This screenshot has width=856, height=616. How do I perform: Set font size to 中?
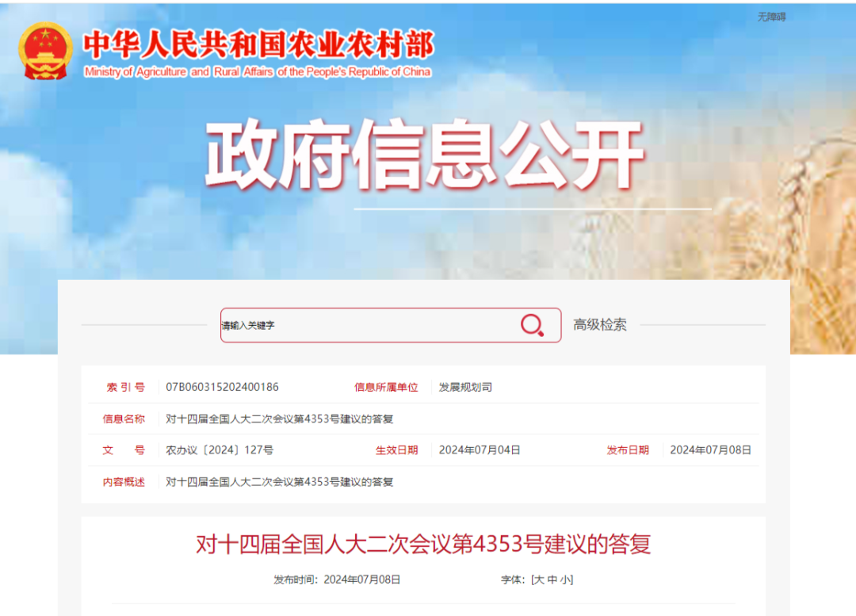[552, 580]
